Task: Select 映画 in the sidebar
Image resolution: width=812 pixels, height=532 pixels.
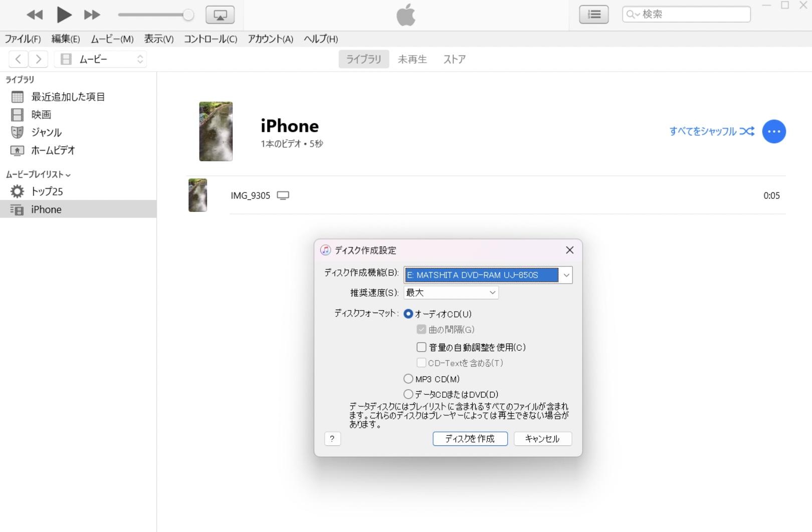Action: pos(78,115)
